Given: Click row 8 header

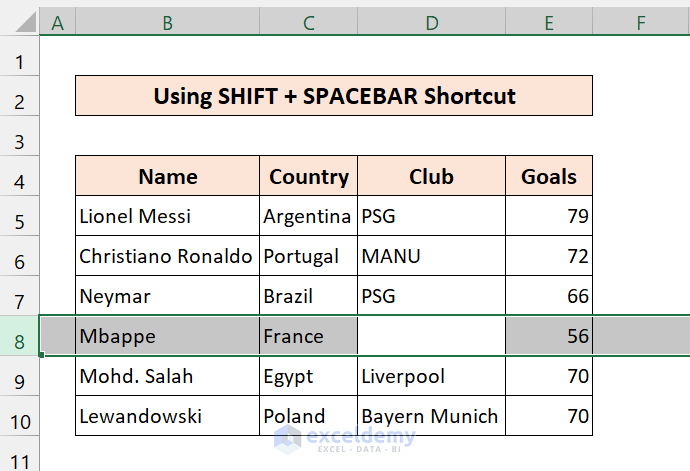Looking at the screenshot, I should tap(19, 336).
